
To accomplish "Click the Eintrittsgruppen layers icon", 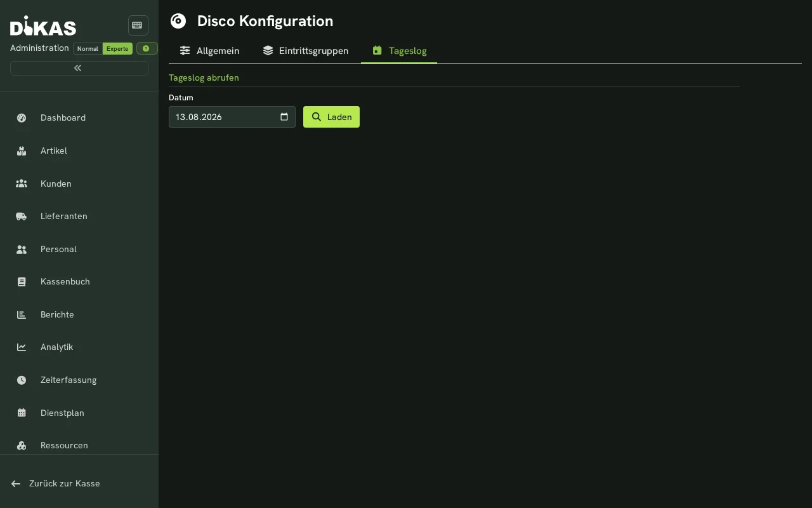I will click(x=268, y=51).
